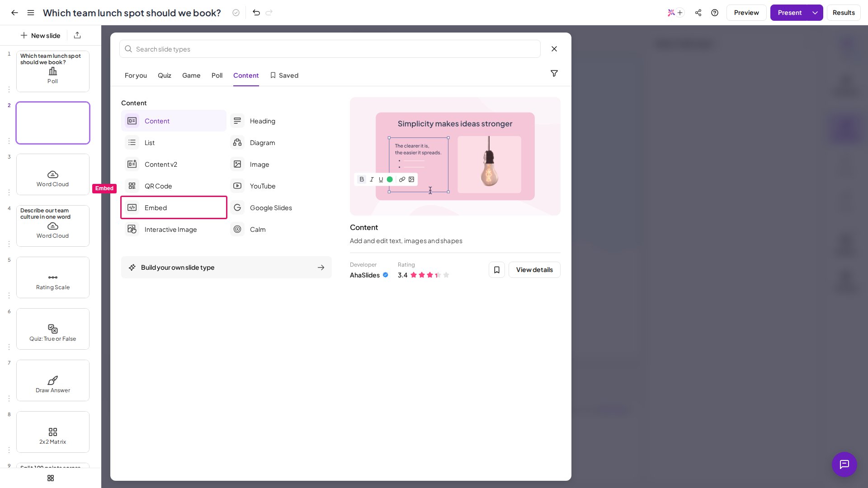Bookmark the Content slide type

click(x=497, y=270)
